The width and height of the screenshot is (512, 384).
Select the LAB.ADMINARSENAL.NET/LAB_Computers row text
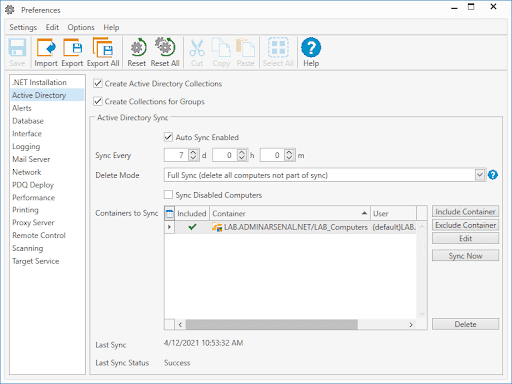click(296, 227)
